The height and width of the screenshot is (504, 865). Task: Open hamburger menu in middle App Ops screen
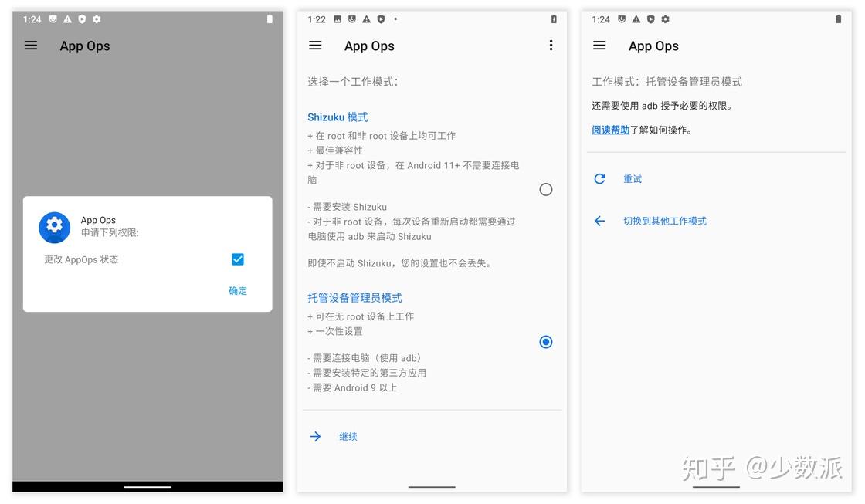315,46
